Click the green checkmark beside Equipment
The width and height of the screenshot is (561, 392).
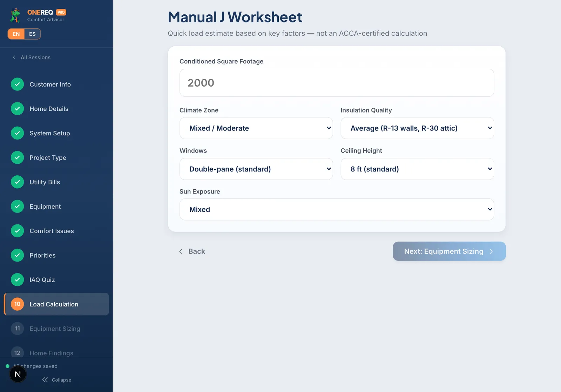click(17, 207)
